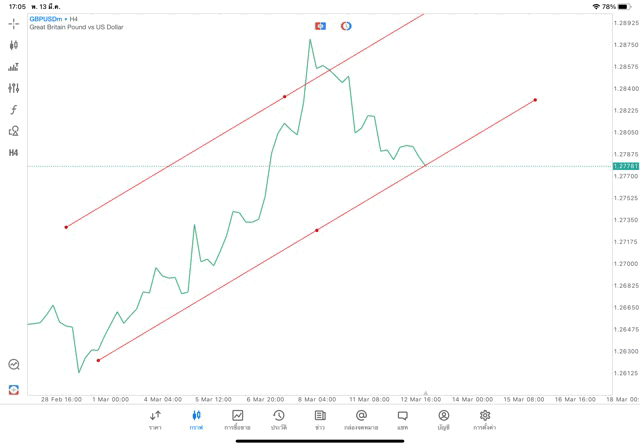This screenshot has height=447, width=640.
Task: Open the H4 timeframe selector
Action: (x=14, y=153)
